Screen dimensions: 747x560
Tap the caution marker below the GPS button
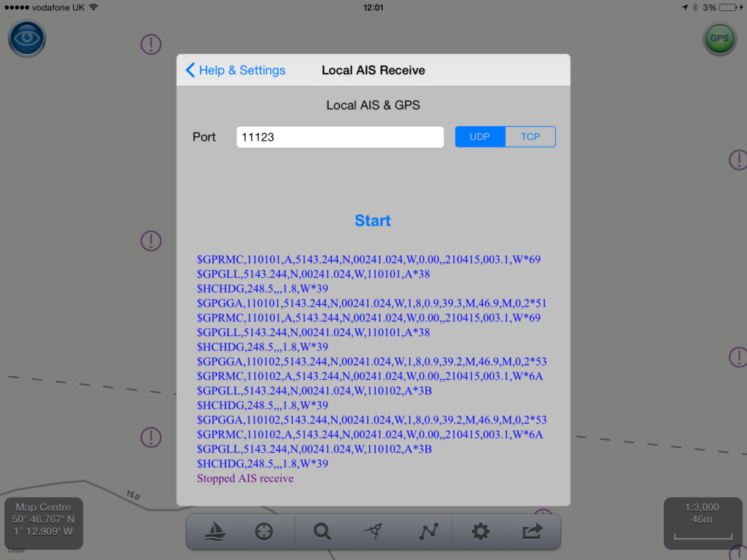click(x=738, y=160)
